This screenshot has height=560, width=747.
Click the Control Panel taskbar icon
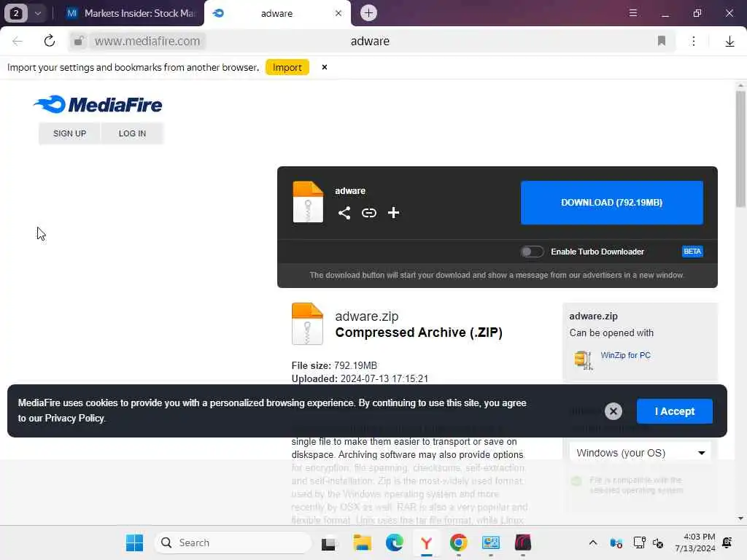[491, 542]
